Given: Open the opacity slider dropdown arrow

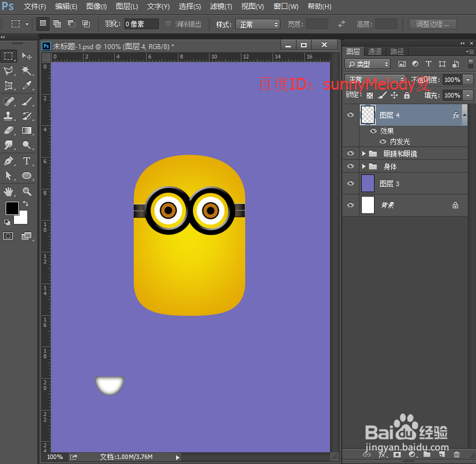Looking at the screenshot, I should (468, 80).
